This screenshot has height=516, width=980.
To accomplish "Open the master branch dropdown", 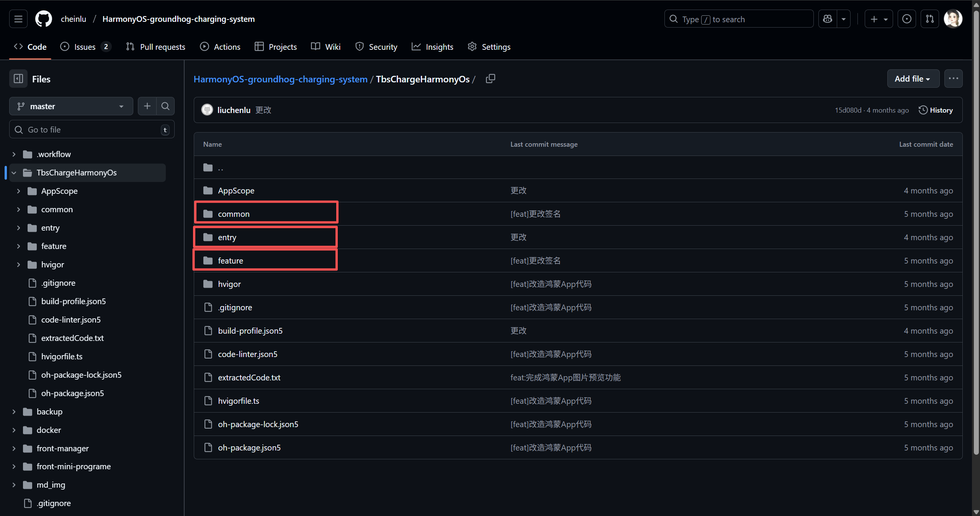I will [x=71, y=106].
